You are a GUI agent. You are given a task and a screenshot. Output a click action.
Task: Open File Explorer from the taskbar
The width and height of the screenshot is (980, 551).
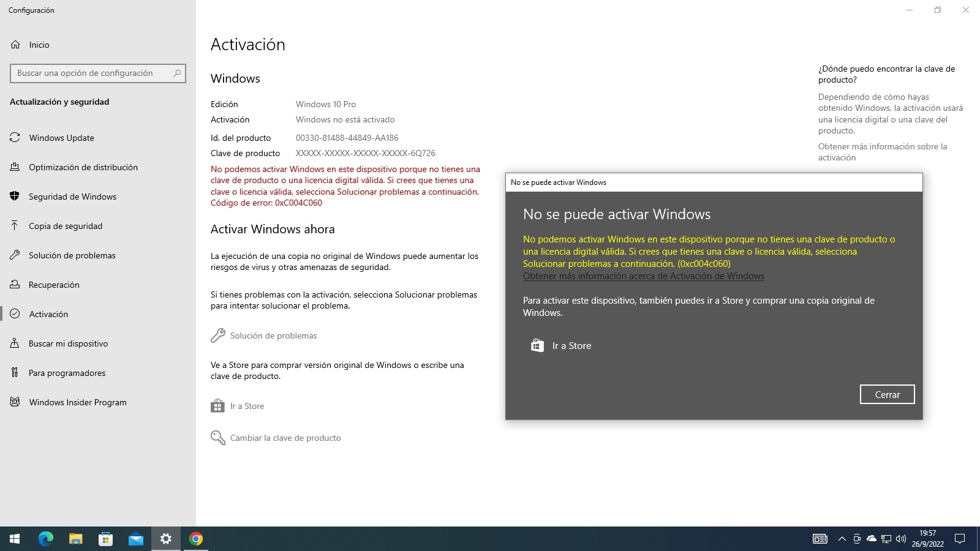tap(75, 539)
